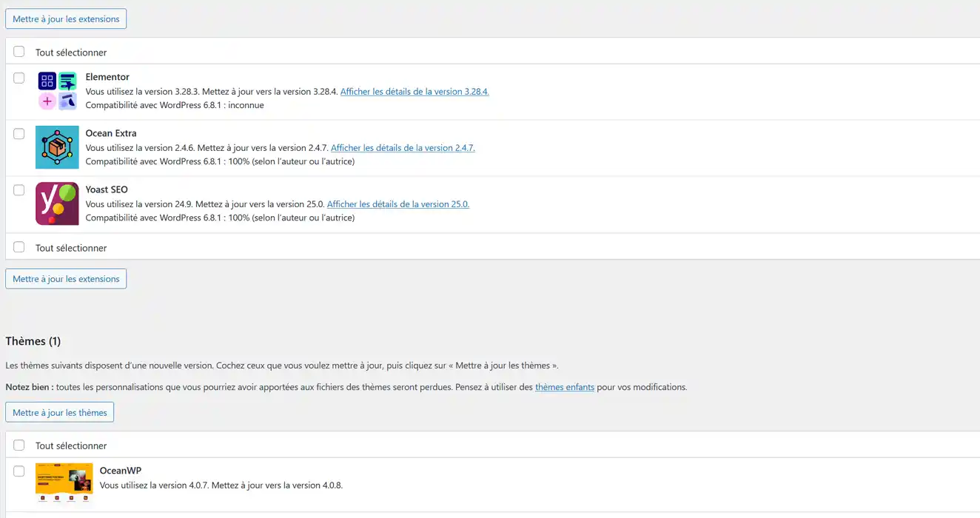Image resolution: width=980 pixels, height=518 pixels.
Task: Check the Elementor plugin checkbox
Action: 19,78
